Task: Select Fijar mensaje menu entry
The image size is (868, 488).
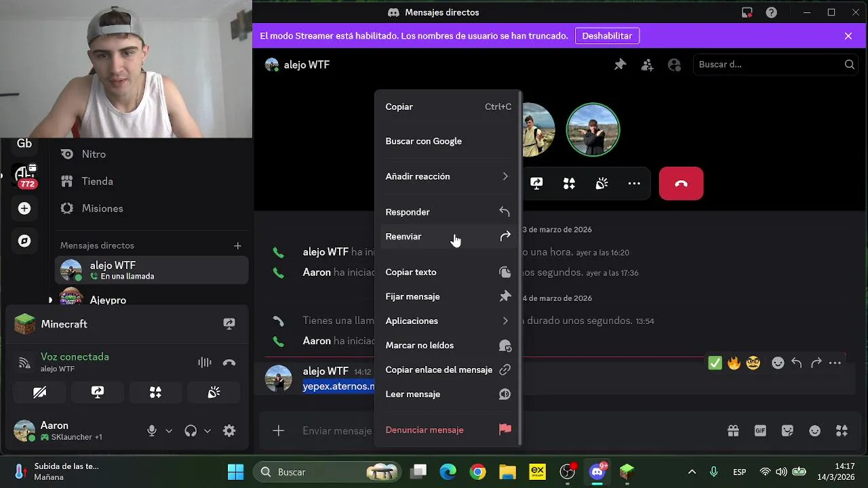Action: click(448, 296)
